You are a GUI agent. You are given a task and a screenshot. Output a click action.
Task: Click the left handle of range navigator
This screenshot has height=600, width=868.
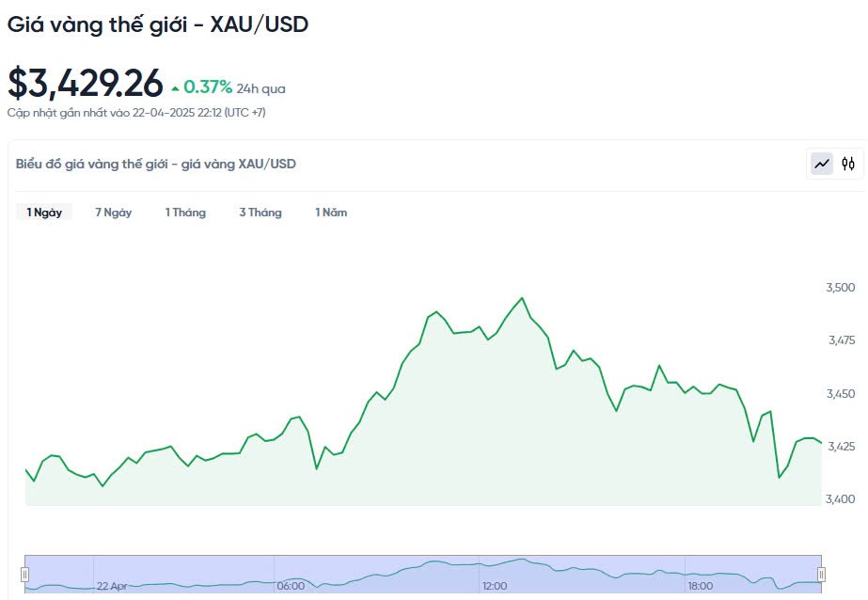(x=25, y=574)
